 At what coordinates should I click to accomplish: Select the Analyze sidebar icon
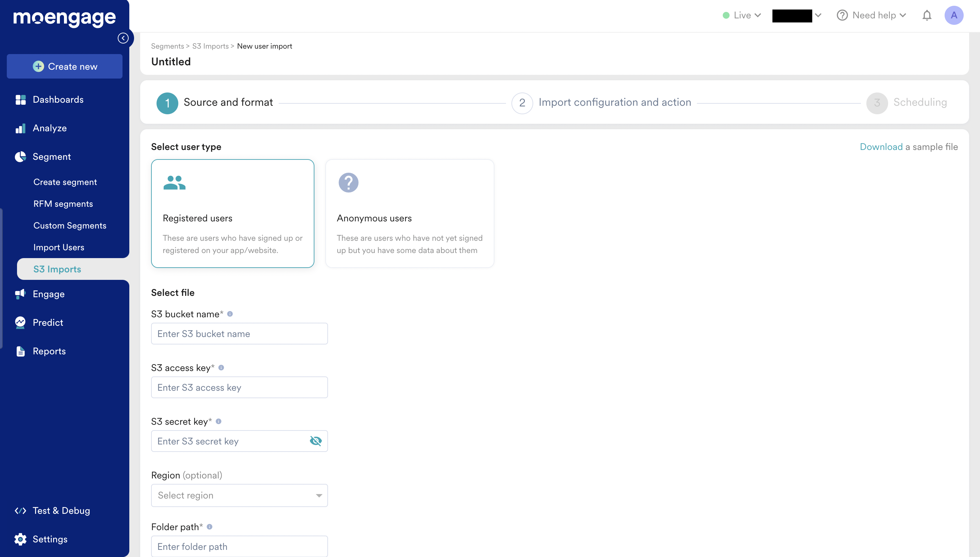[21, 128]
